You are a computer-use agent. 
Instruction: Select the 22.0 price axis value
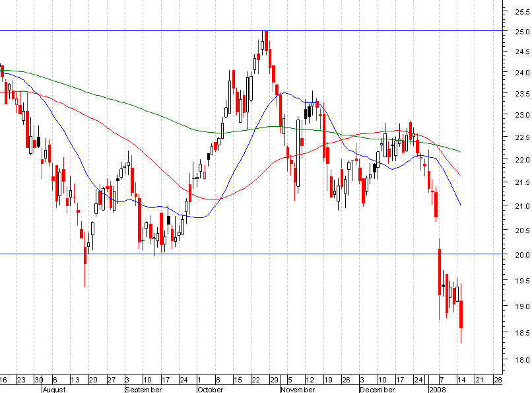(x=522, y=159)
